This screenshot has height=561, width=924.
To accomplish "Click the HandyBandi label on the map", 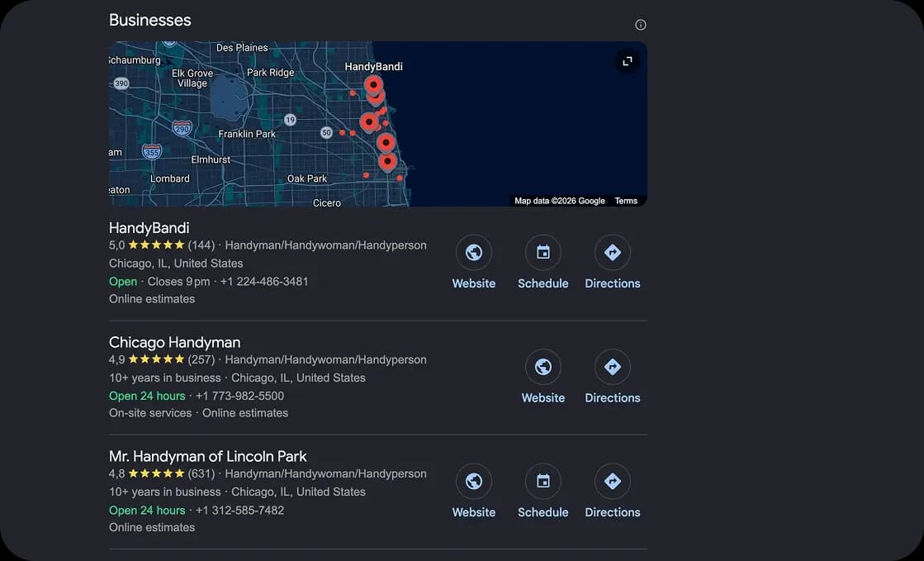I will click(373, 67).
